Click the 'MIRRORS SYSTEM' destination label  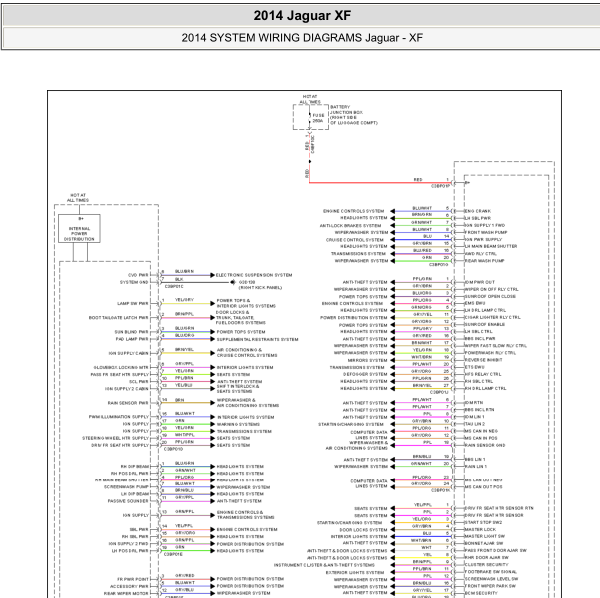367,360
